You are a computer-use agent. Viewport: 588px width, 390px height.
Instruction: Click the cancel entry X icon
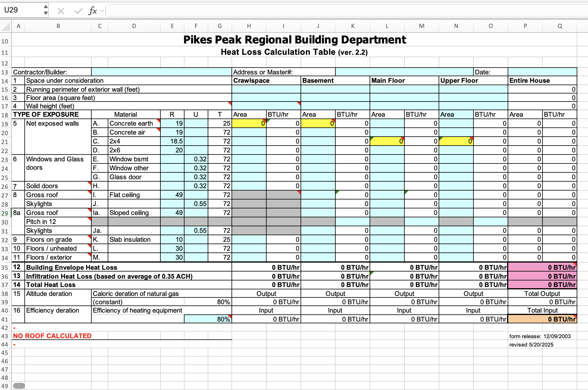tap(61, 11)
